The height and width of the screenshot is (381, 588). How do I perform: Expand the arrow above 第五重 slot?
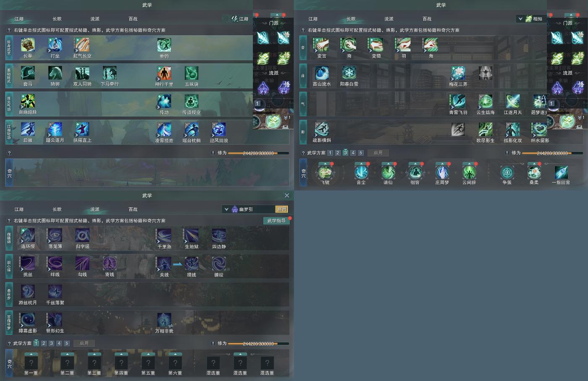click(148, 354)
